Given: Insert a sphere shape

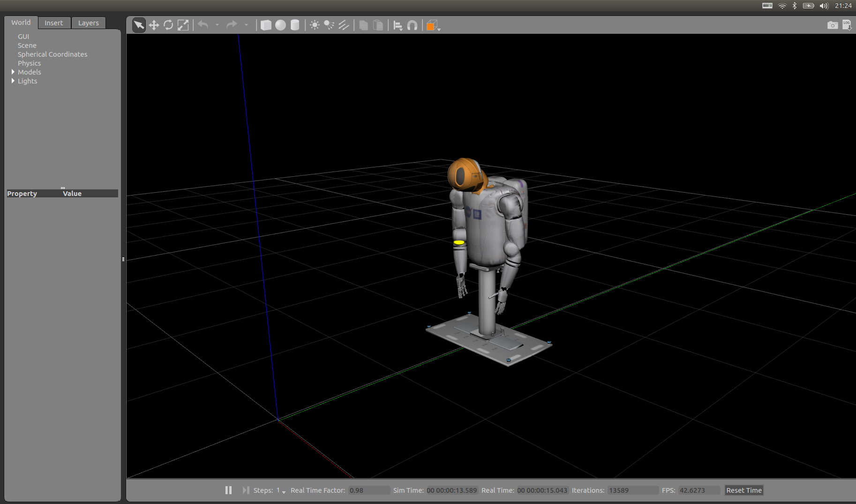Looking at the screenshot, I should pyautogui.click(x=280, y=25).
